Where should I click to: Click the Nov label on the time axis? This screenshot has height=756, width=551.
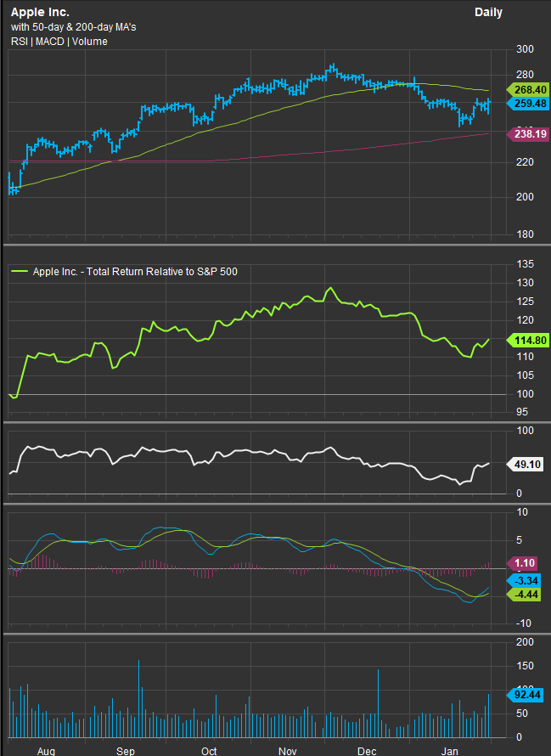[288, 751]
